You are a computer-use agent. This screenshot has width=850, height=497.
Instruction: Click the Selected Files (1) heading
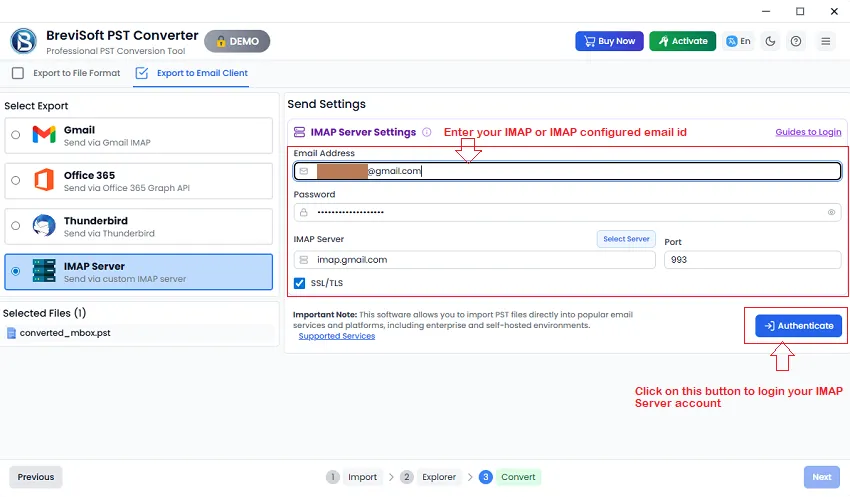click(44, 313)
